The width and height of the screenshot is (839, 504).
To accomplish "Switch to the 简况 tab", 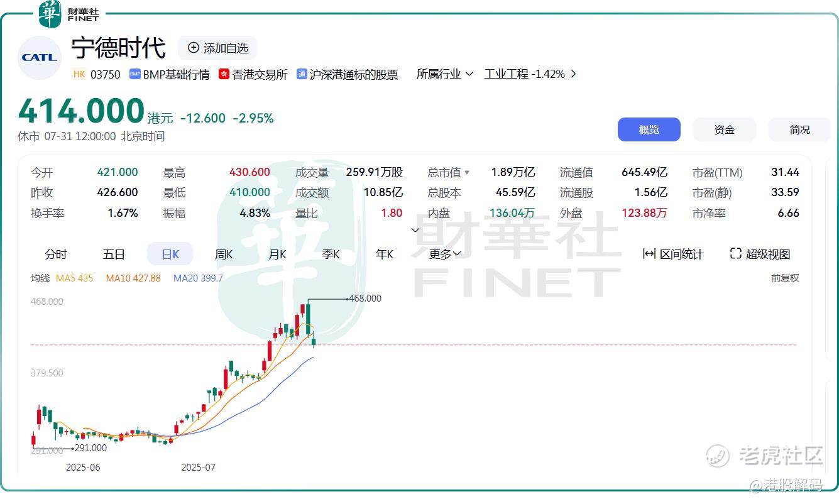I will coord(800,129).
